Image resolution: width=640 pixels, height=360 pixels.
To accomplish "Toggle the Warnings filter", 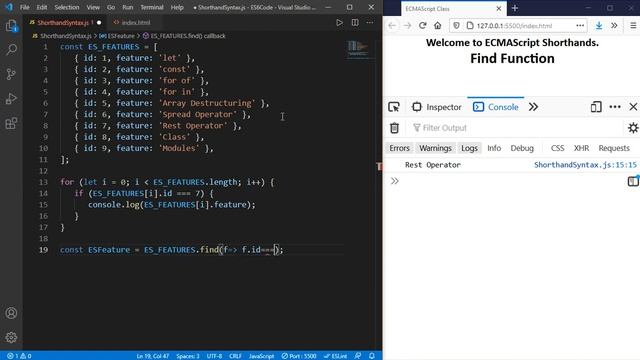I will point(436,148).
